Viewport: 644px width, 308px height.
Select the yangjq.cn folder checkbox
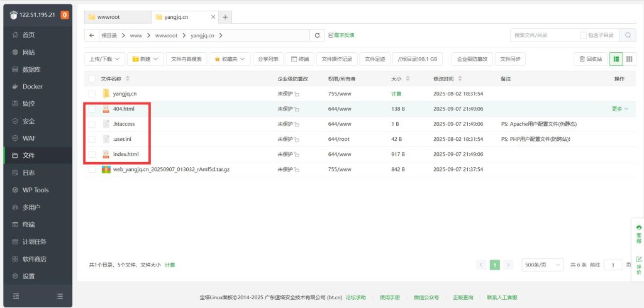click(x=92, y=94)
